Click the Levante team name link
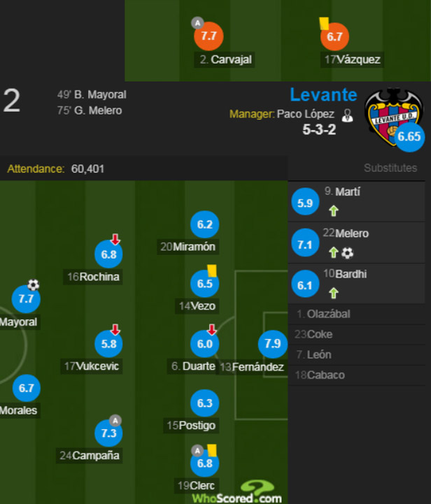This screenshot has width=431, height=504. 323,95
